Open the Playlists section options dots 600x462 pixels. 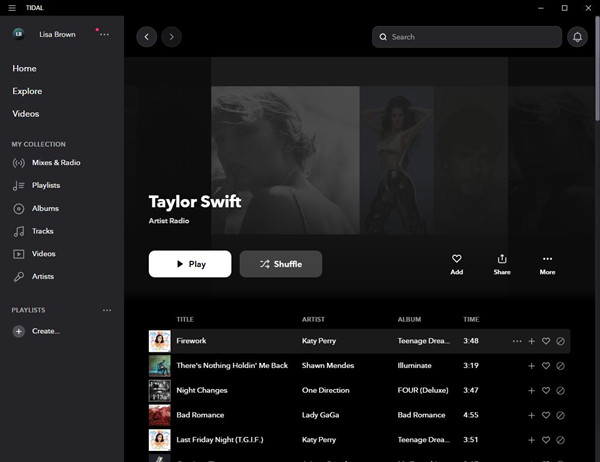pyautogui.click(x=107, y=310)
